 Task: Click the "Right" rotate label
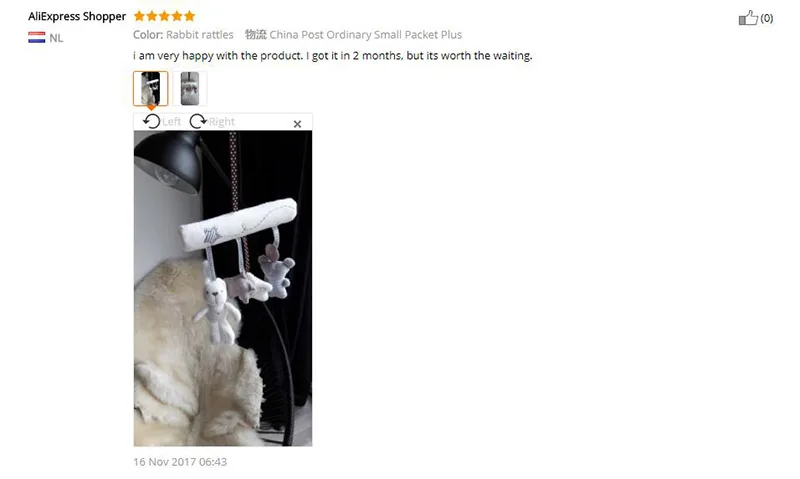pyautogui.click(x=221, y=121)
